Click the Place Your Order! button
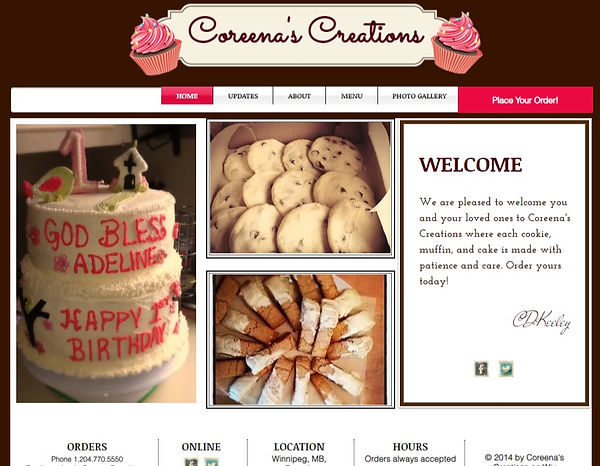This screenshot has width=600, height=466. point(525,100)
